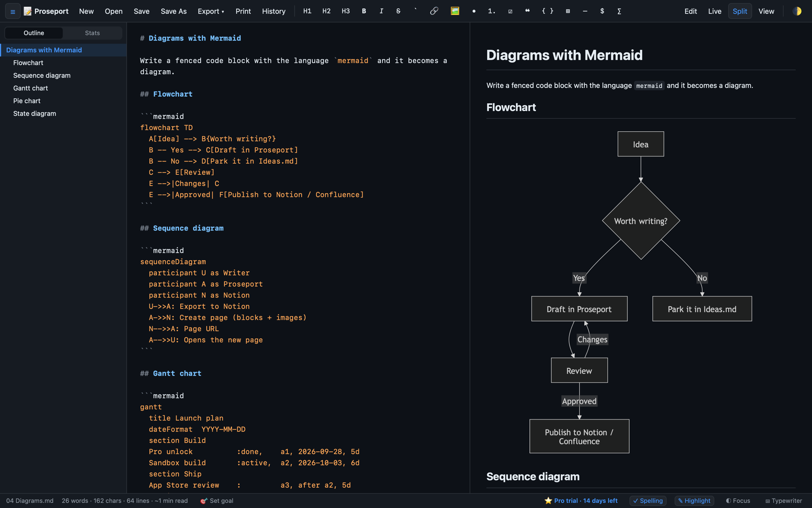The image size is (812, 508).
Task: Switch to Edit mode
Action: pos(691,11)
